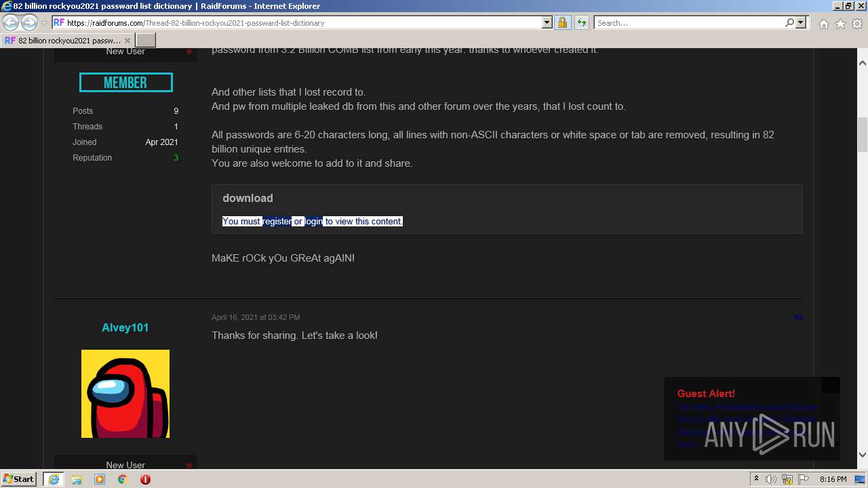The width and height of the screenshot is (868, 488).
Task: Click the security lock icon
Action: (562, 22)
